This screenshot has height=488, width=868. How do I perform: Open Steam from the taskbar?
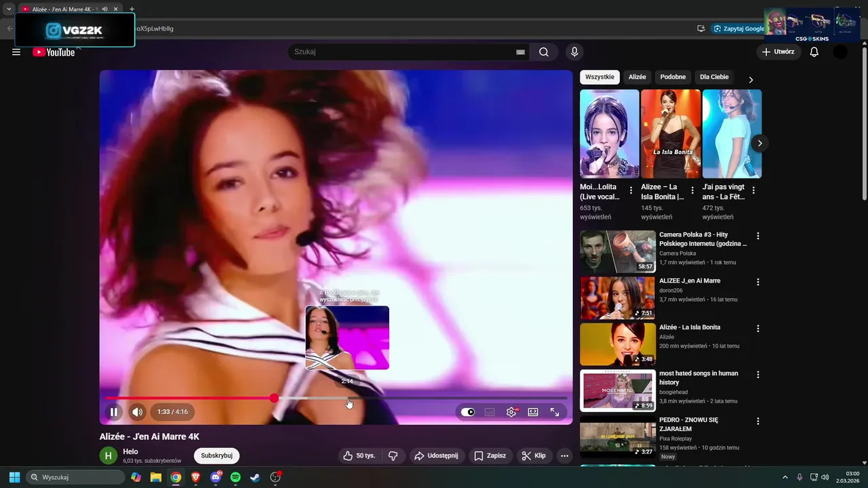[x=255, y=477]
